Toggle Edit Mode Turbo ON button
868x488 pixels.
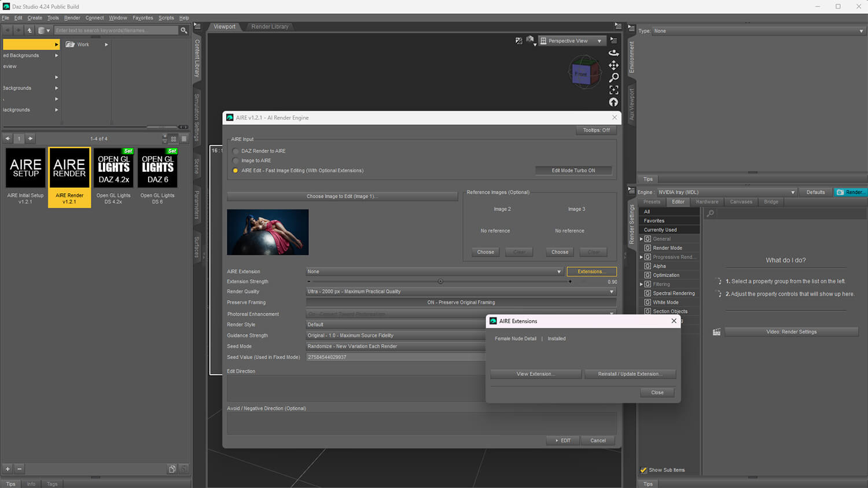pyautogui.click(x=573, y=171)
